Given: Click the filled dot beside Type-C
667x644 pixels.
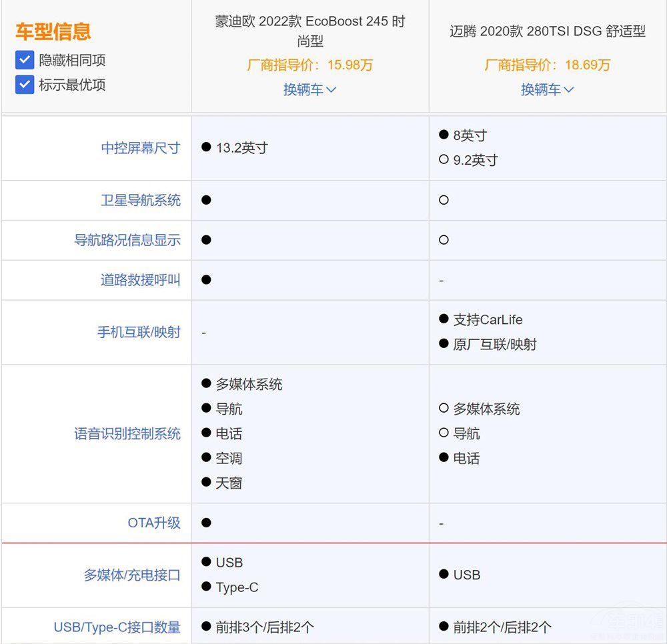Looking at the screenshot, I should (x=206, y=587).
